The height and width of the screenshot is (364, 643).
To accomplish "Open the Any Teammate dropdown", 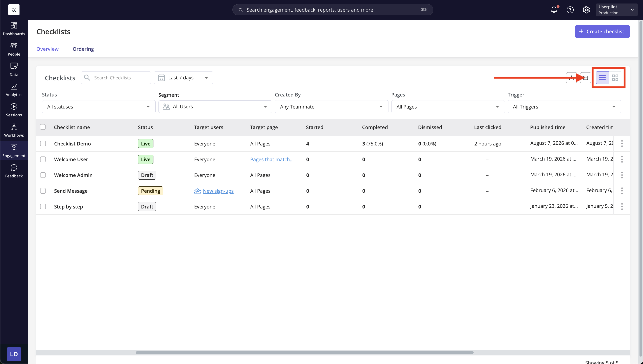I will [331, 107].
